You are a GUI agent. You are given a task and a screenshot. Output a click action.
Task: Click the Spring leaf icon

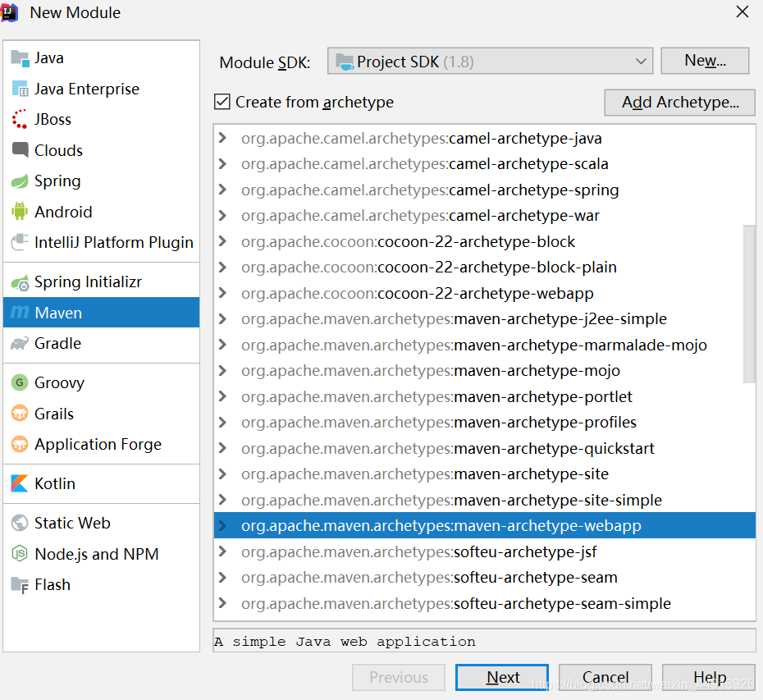(x=20, y=181)
